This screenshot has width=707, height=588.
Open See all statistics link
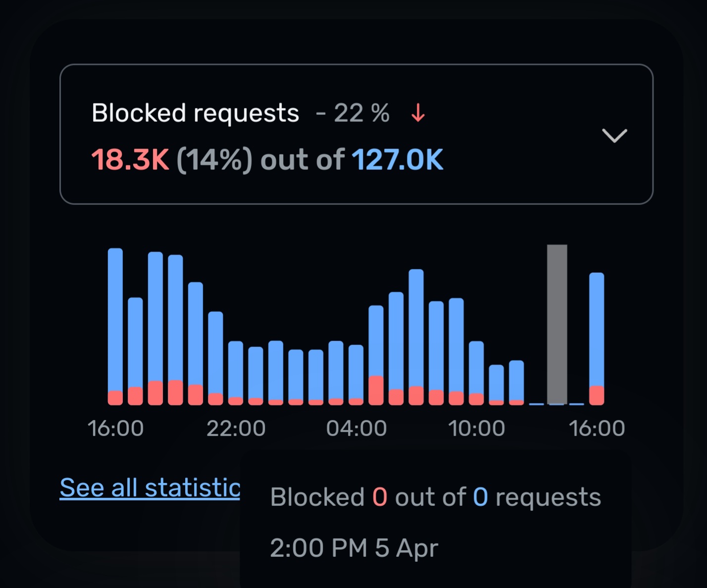(149, 487)
